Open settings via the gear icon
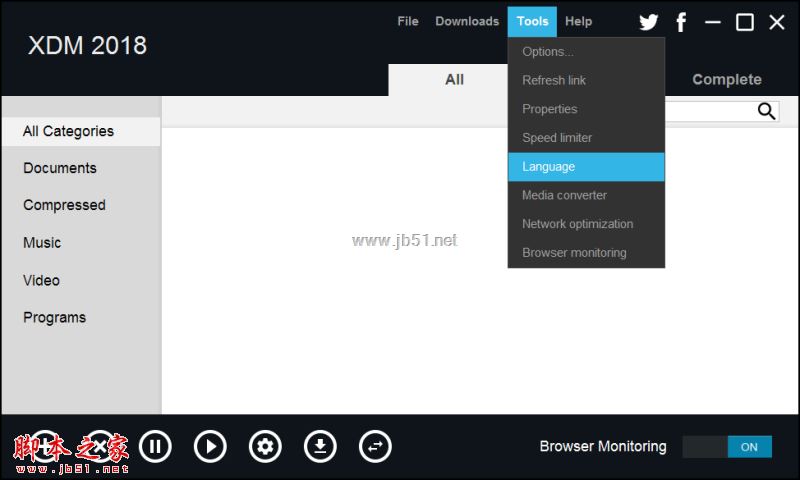Image resolution: width=800 pixels, height=480 pixels. pyautogui.click(x=265, y=446)
